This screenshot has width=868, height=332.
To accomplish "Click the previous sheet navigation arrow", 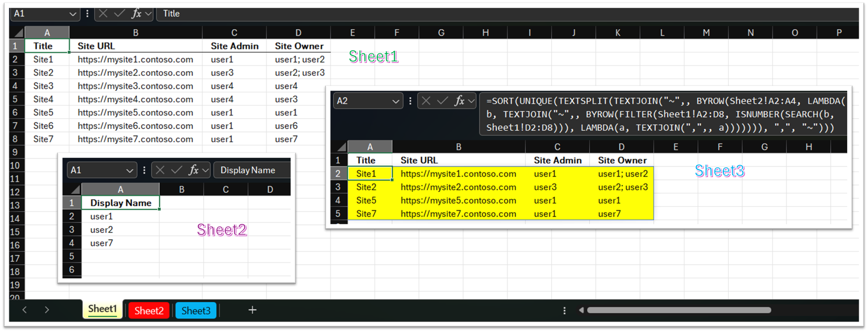I will pos(24,310).
